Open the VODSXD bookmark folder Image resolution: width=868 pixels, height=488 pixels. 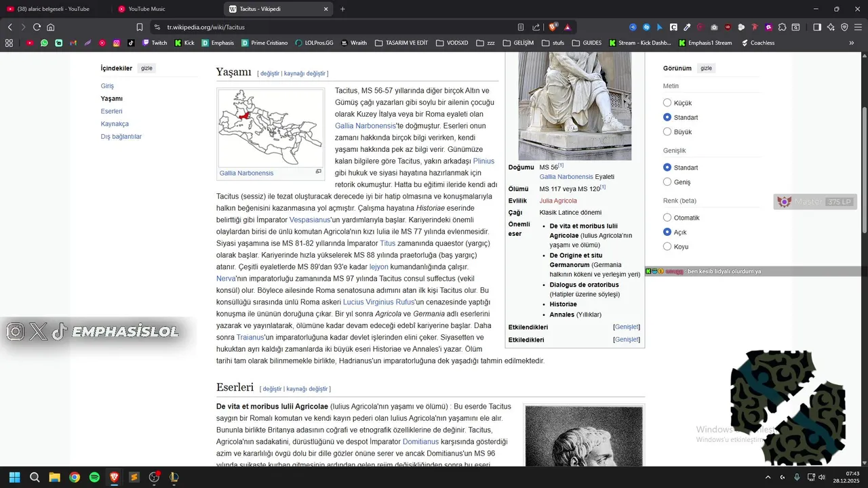(x=452, y=43)
